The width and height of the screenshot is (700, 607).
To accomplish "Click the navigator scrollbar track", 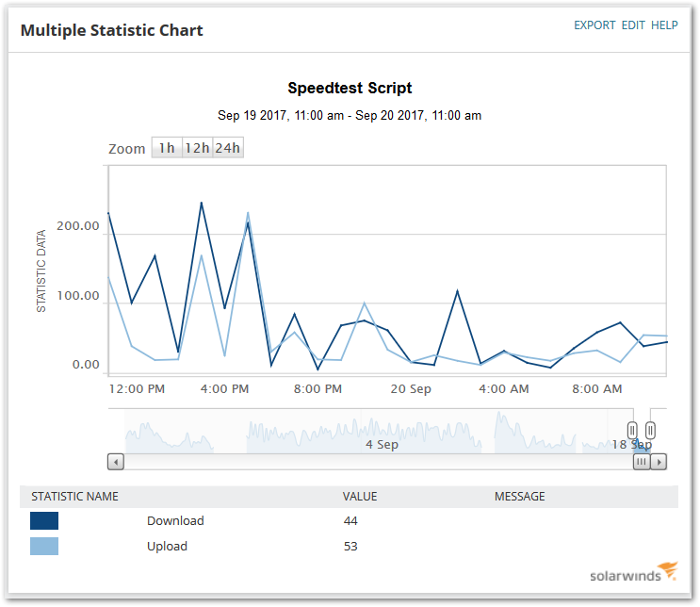I will point(379,462).
